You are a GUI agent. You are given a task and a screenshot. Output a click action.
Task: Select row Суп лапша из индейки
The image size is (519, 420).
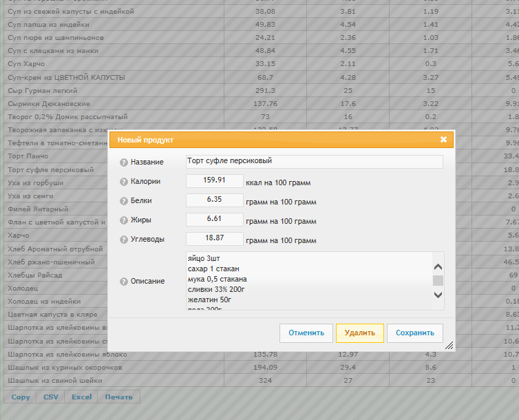click(262, 25)
